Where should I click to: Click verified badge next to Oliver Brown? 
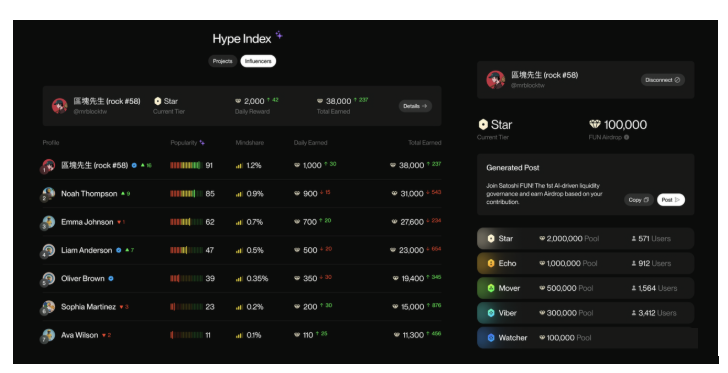pyautogui.click(x=111, y=279)
